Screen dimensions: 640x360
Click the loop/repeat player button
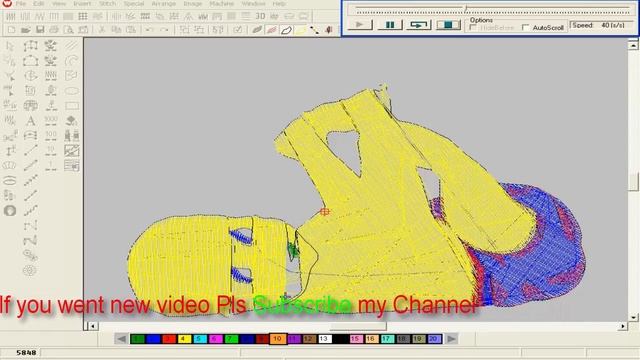point(419,25)
